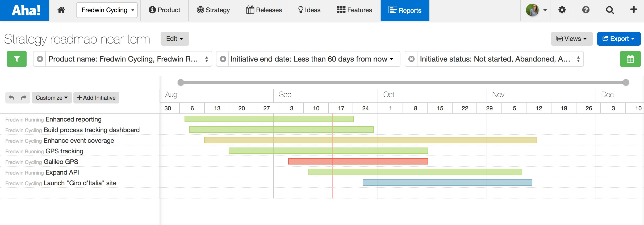Image resolution: width=644 pixels, height=225 pixels.
Task: Click the home icon in navigation bar
Action: click(61, 10)
